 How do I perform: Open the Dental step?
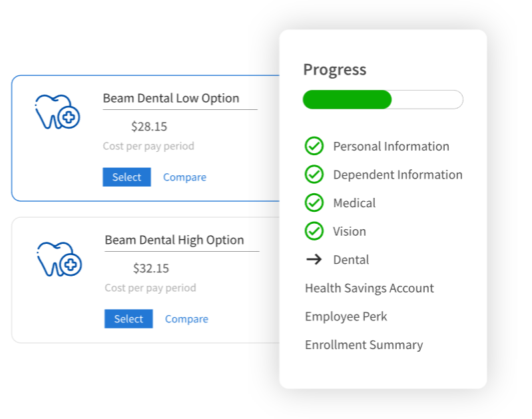click(351, 260)
